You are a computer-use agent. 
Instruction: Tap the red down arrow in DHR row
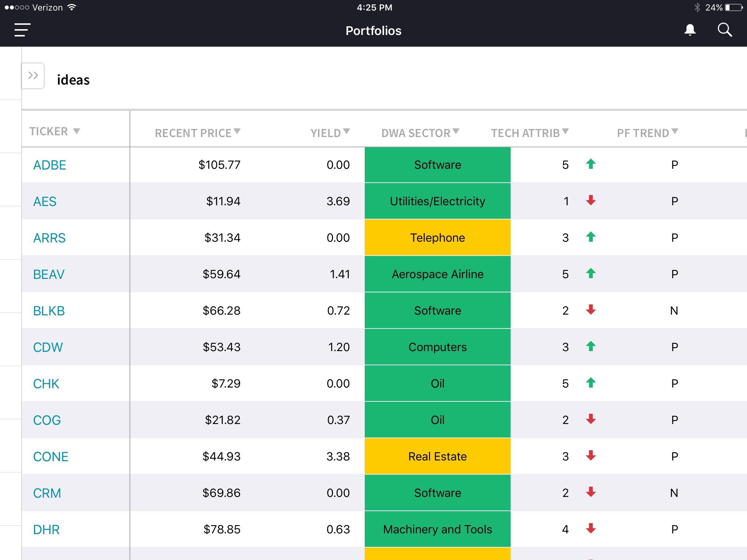591,528
